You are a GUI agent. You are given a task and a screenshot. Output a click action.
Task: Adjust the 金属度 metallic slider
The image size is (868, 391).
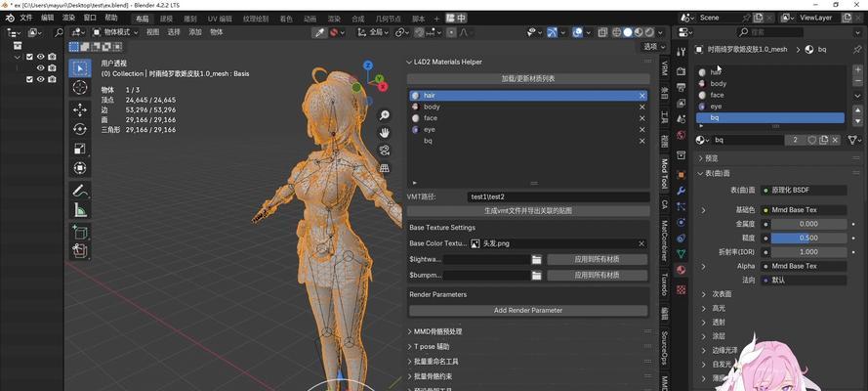coord(808,224)
